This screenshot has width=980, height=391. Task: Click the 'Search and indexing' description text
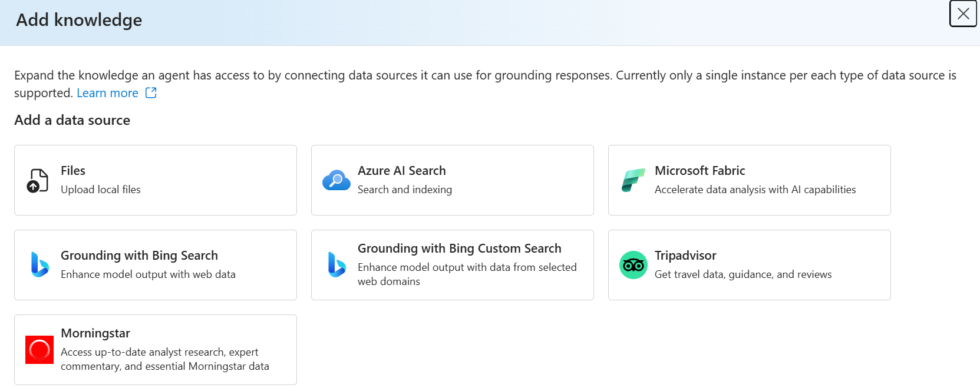tap(404, 190)
